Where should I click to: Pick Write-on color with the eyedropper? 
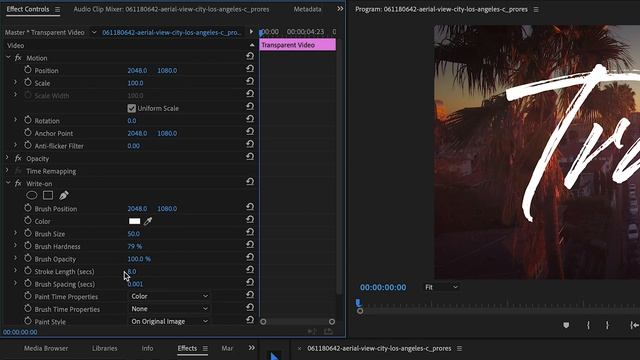click(148, 221)
